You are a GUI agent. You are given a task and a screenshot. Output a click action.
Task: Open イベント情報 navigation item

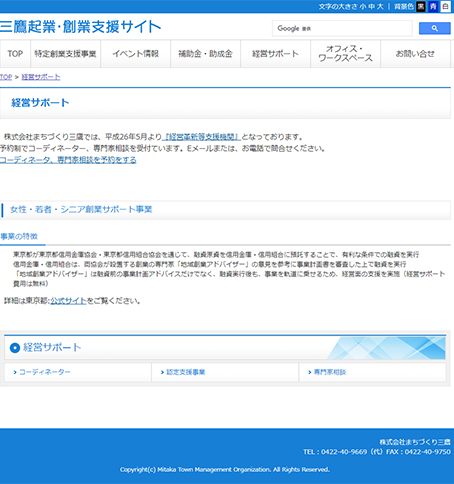point(135,54)
